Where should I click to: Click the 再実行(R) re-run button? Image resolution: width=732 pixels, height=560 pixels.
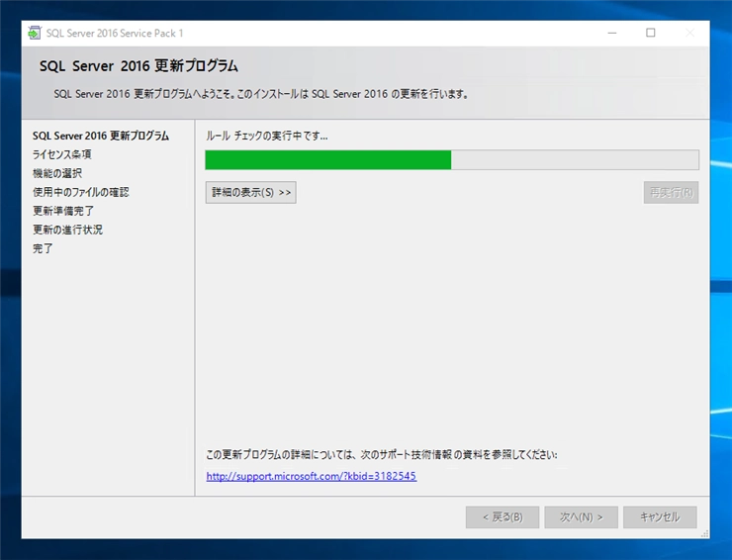pyautogui.click(x=671, y=192)
